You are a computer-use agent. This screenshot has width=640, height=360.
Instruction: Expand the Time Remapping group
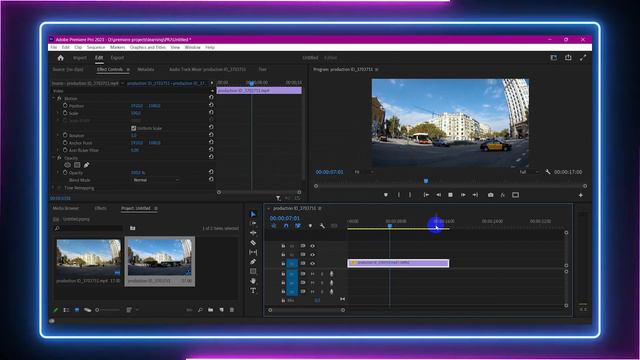(53, 188)
